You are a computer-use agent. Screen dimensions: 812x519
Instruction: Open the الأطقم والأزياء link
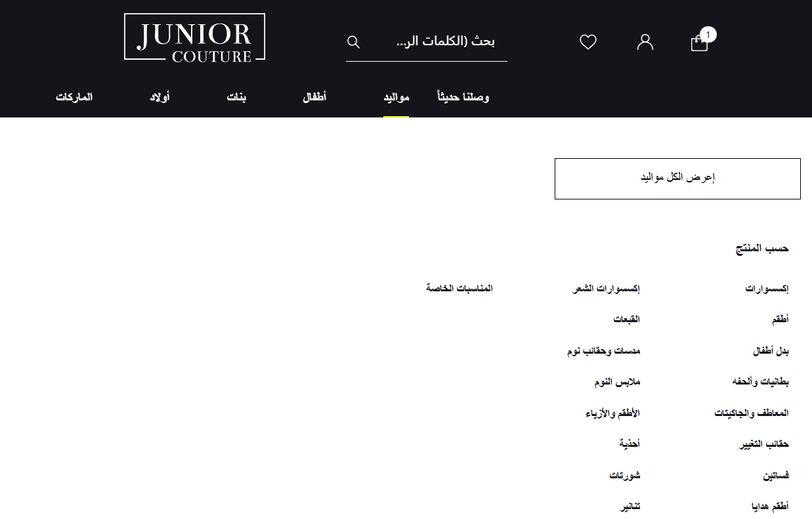coord(612,413)
